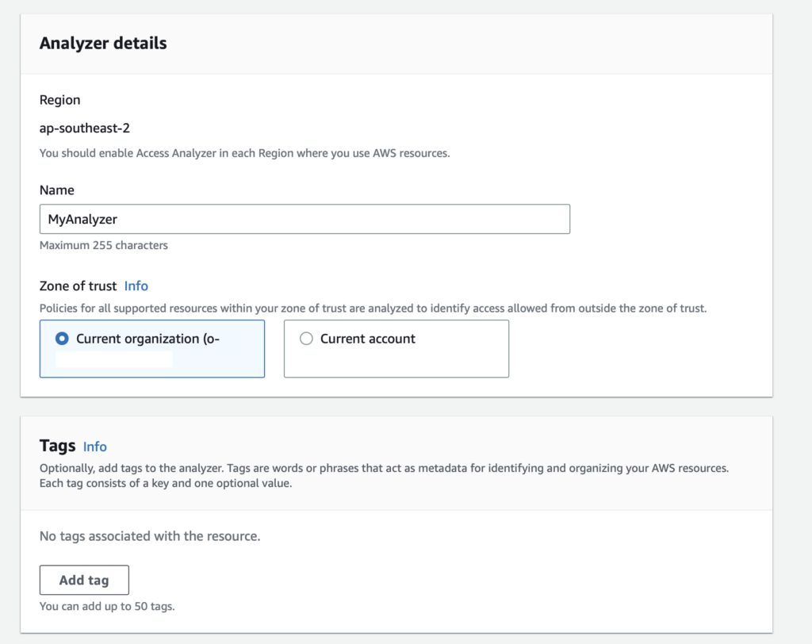Click the Region label
Screen dimensions: 812x644
click(59, 100)
